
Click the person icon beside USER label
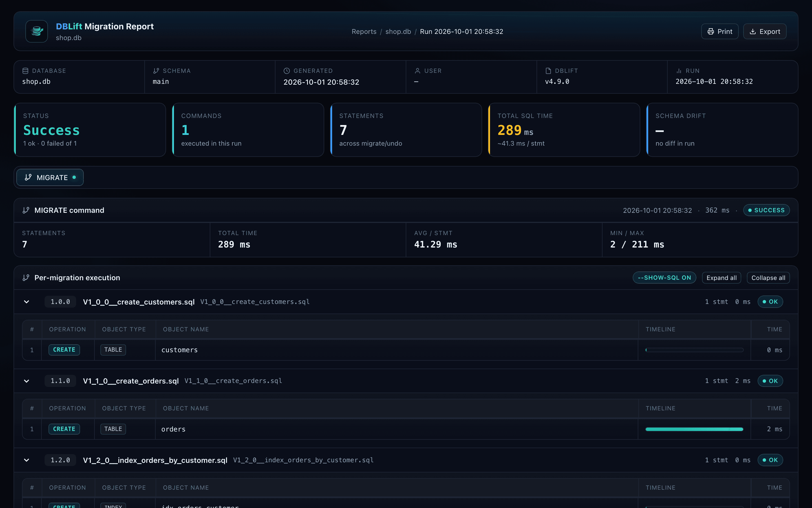click(417, 71)
